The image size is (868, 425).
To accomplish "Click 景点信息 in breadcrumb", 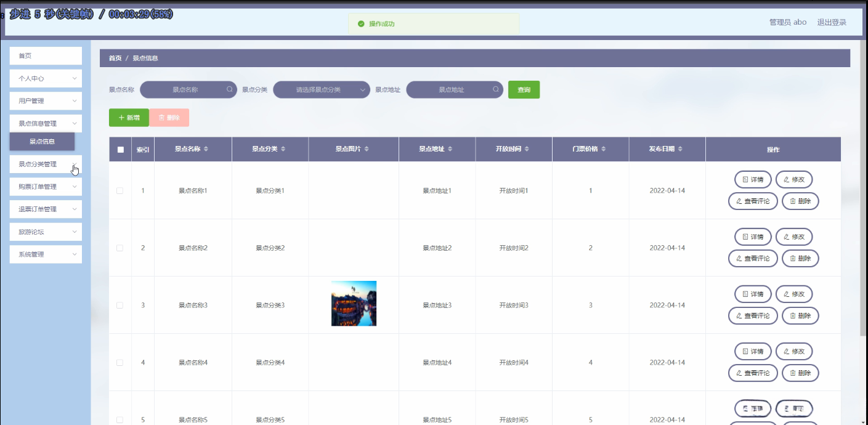I will 145,58.
